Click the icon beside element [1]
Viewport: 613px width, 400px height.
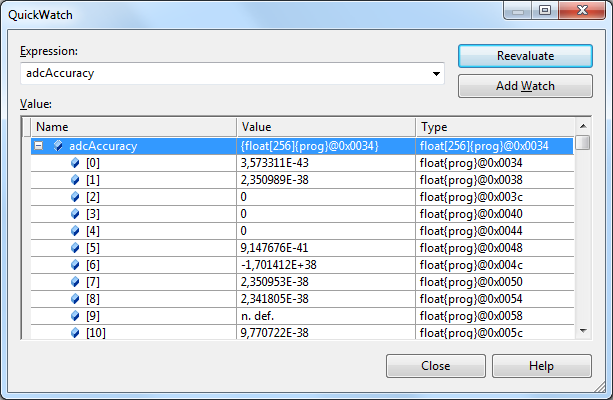pyautogui.click(x=75, y=180)
